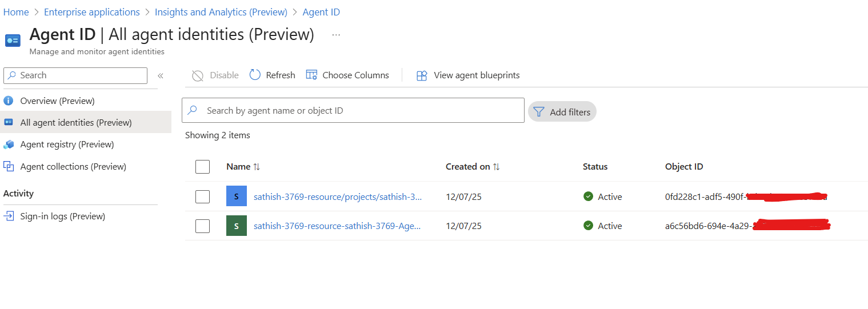Open Choose Columns via its table icon
This screenshot has width=868, height=309.
(311, 75)
